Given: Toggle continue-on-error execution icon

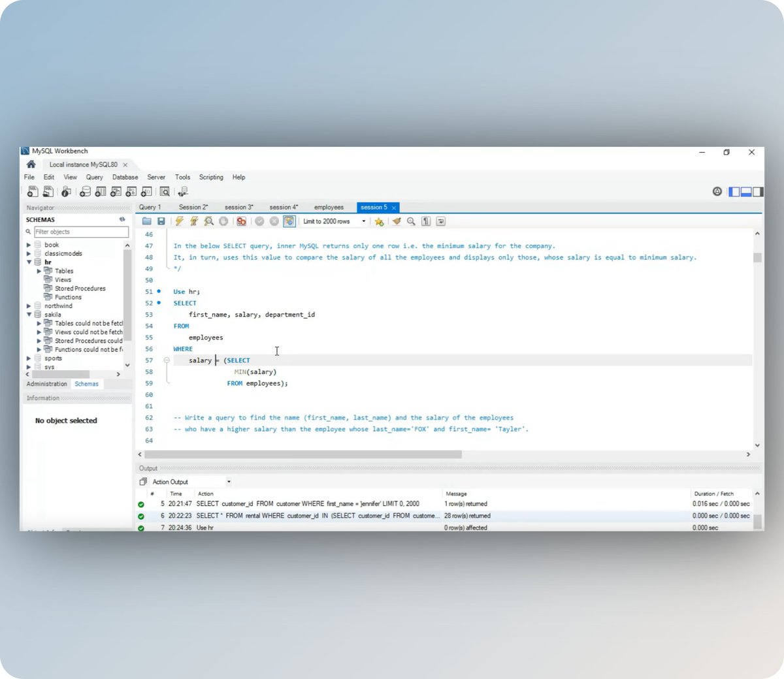Looking at the screenshot, I should 241,221.
